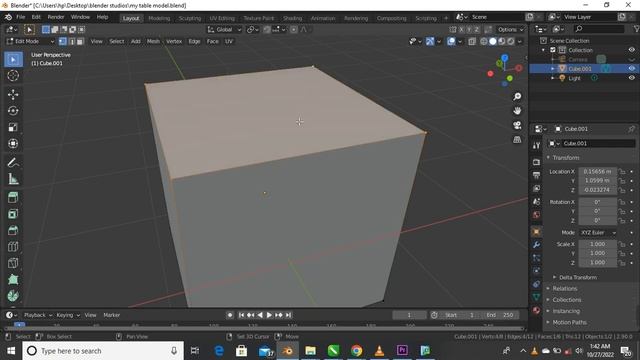Screen dimensions: 640x360
Task: Switch perspective/orthographic grid icon
Action: [x=517, y=139]
